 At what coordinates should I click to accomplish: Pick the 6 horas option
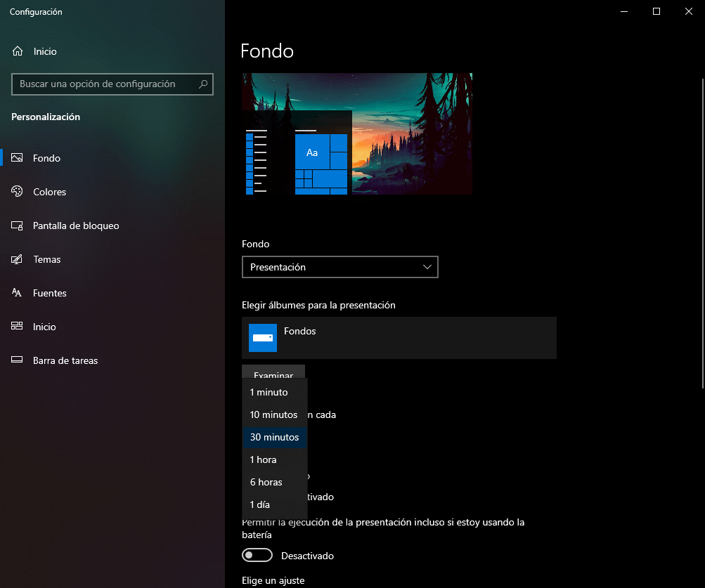(x=266, y=482)
